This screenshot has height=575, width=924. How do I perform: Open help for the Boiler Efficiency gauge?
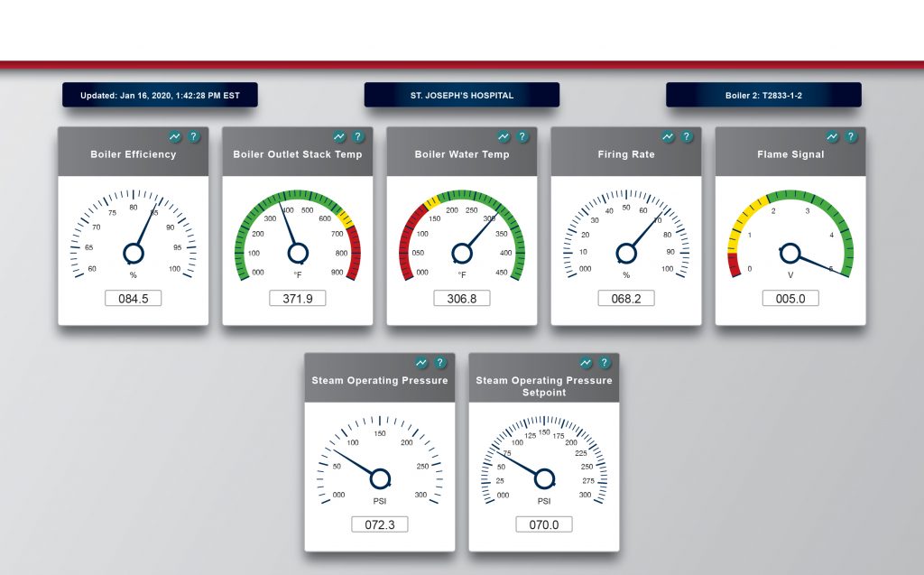pyautogui.click(x=194, y=137)
